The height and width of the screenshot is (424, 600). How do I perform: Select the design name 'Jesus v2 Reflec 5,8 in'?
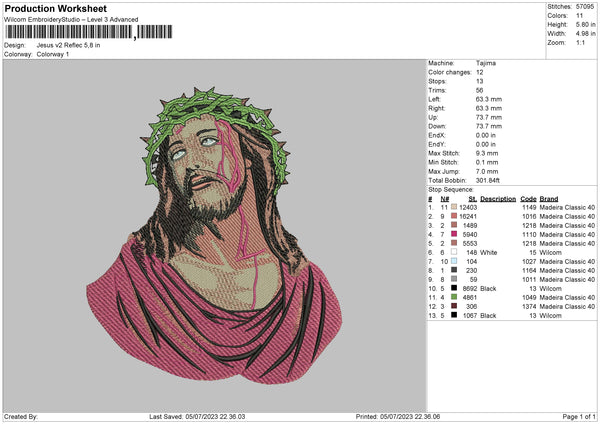point(68,45)
